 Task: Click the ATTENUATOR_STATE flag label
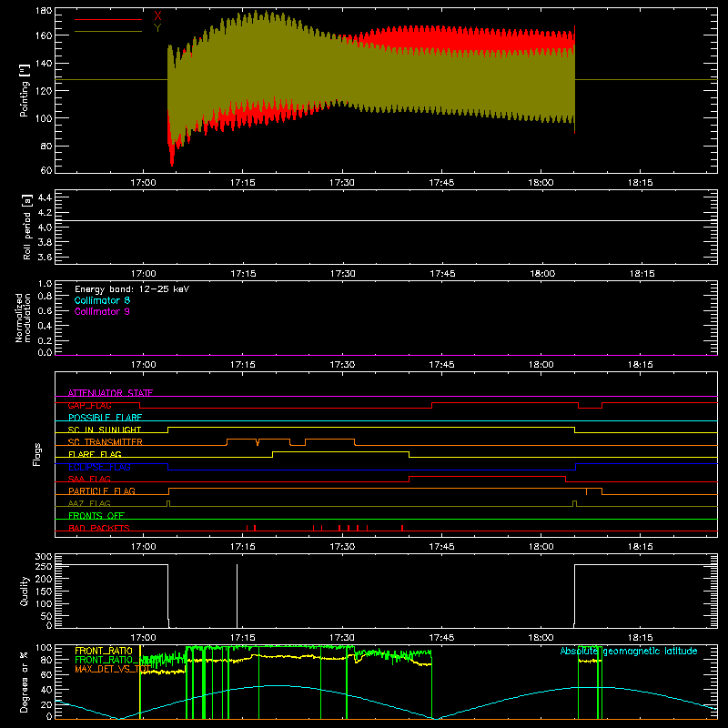pos(110,393)
